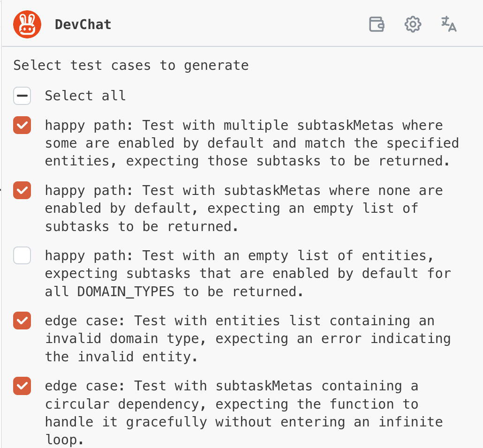483x448 pixels.
Task: Click the Select all label text
Action: pyautogui.click(x=85, y=96)
